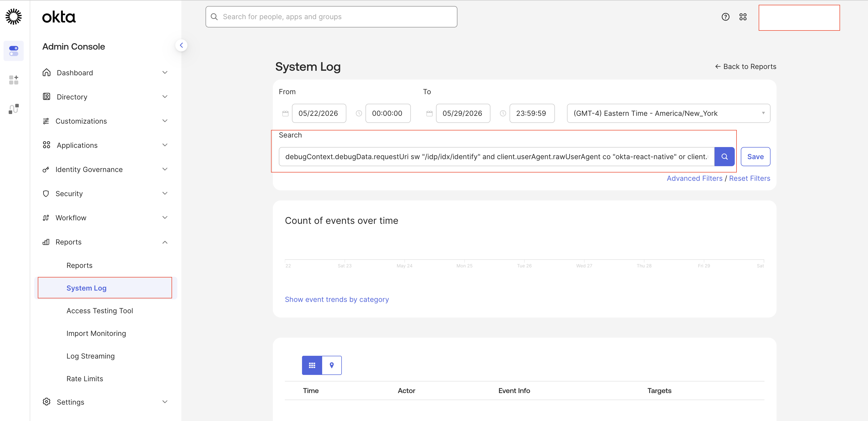The width and height of the screenshot is (868, 421).
Task: Open the Reports submenu item
Action: (x=80, y=265)
